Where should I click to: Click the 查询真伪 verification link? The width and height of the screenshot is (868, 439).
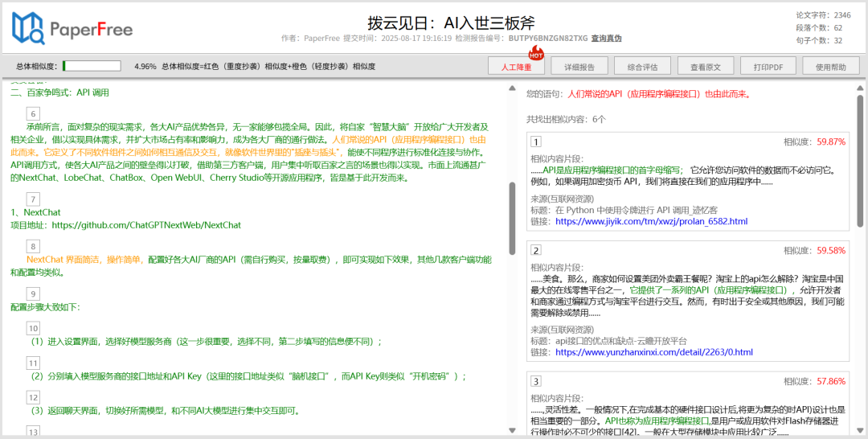(x=606, y=39)
